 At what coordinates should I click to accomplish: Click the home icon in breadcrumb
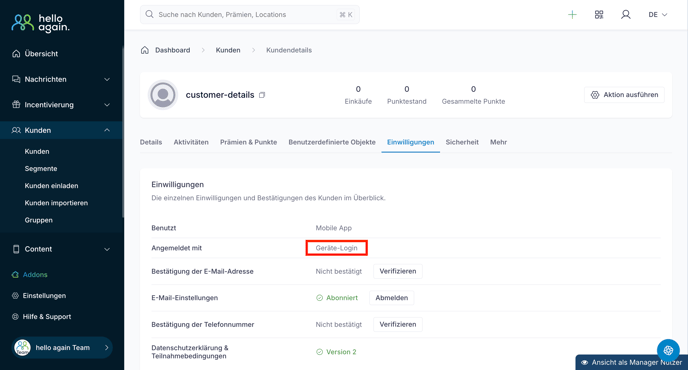click(145, 50)
